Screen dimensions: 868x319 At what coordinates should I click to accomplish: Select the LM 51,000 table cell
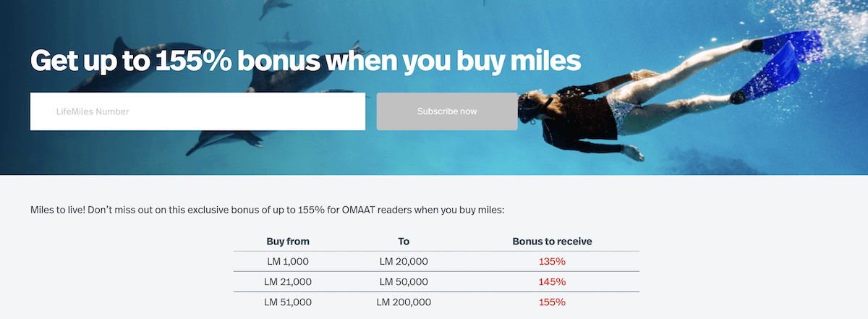(x=288, y=302)
